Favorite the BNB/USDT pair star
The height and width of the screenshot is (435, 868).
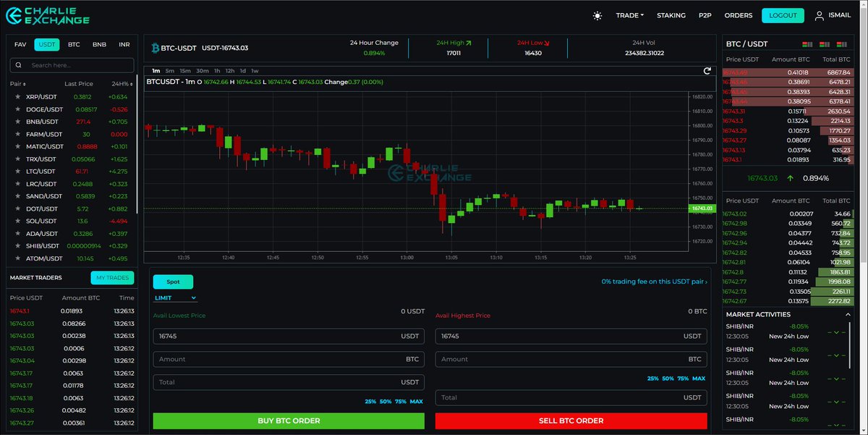[x=18, y=122]
